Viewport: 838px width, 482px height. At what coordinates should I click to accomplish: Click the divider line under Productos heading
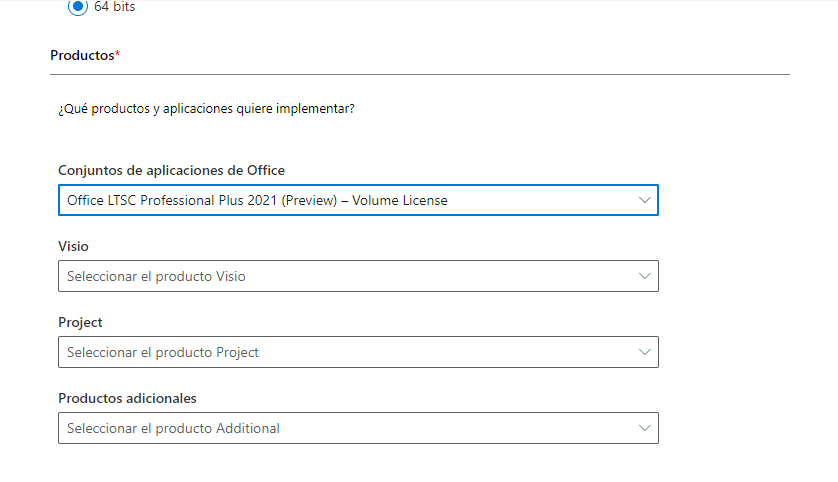[420, 74]
